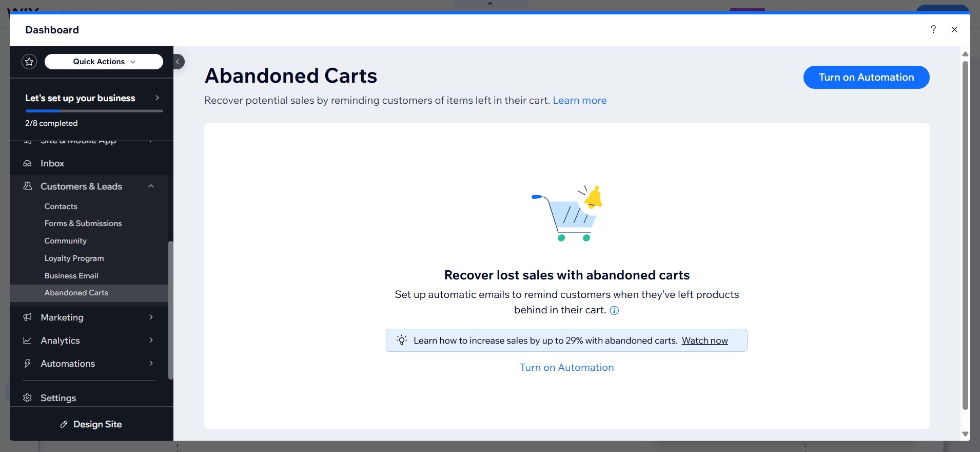This screenshot has height=452, width=980.
Task: Click the Design Site button
Action: [x=91, y=424]
